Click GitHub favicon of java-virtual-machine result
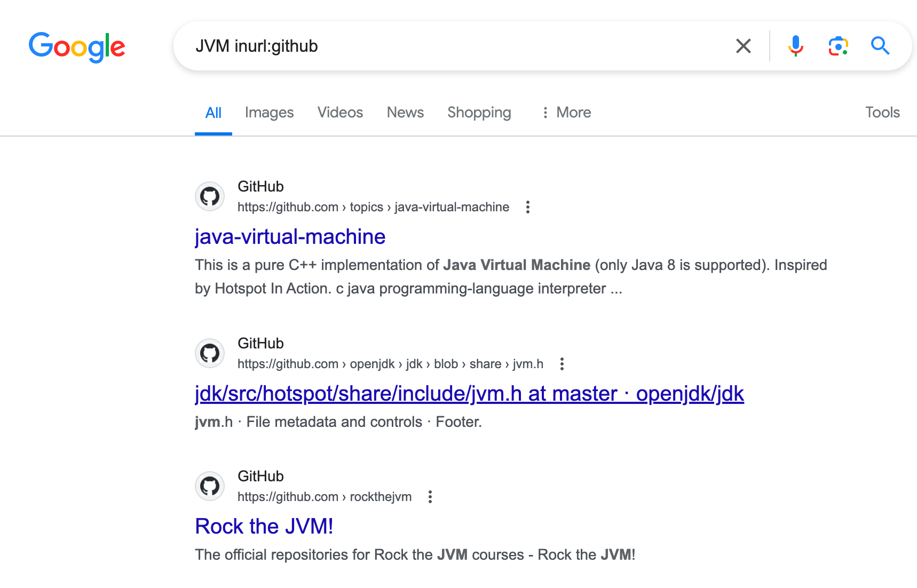This screenshot has height=588, width=917. (210, 196)
